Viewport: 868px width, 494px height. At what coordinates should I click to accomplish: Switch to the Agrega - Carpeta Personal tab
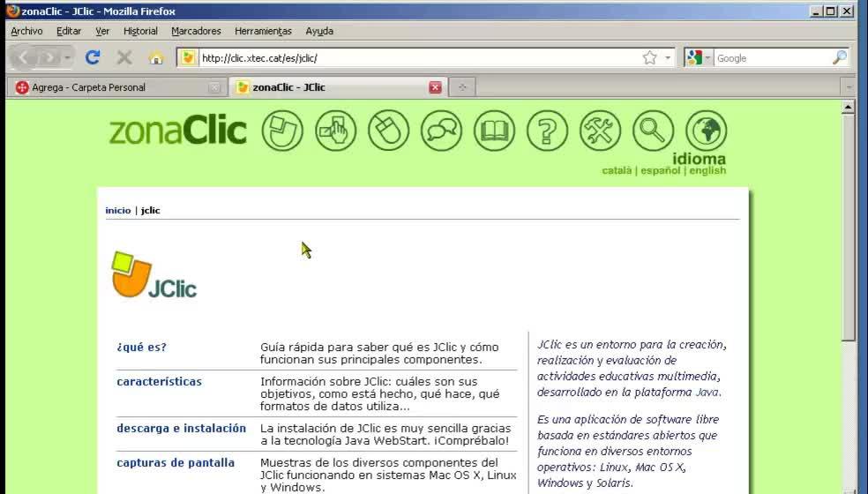click(x=116, y=87)
